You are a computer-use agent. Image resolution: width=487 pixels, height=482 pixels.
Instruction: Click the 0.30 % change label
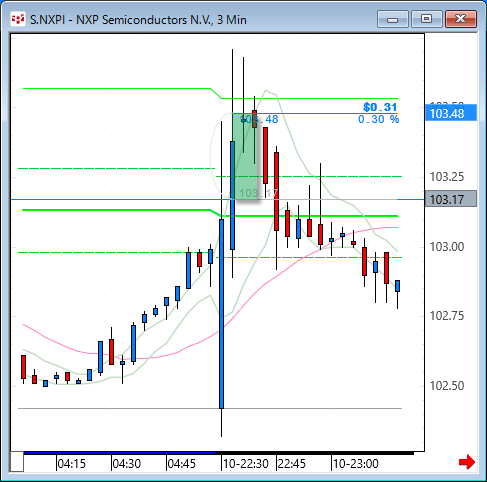tap(378, 119)
